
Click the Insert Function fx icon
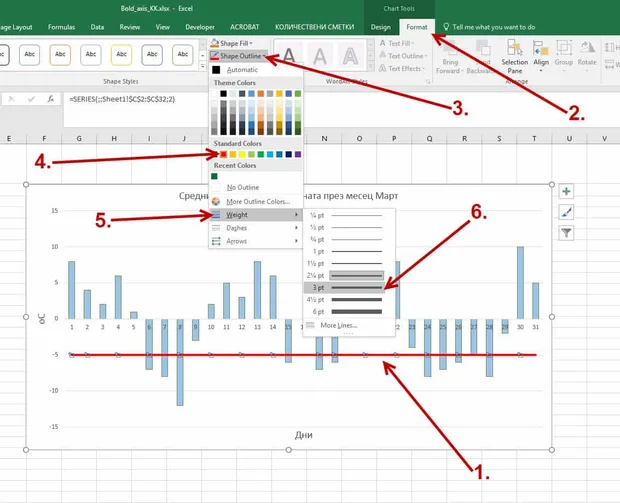(51, 99)
